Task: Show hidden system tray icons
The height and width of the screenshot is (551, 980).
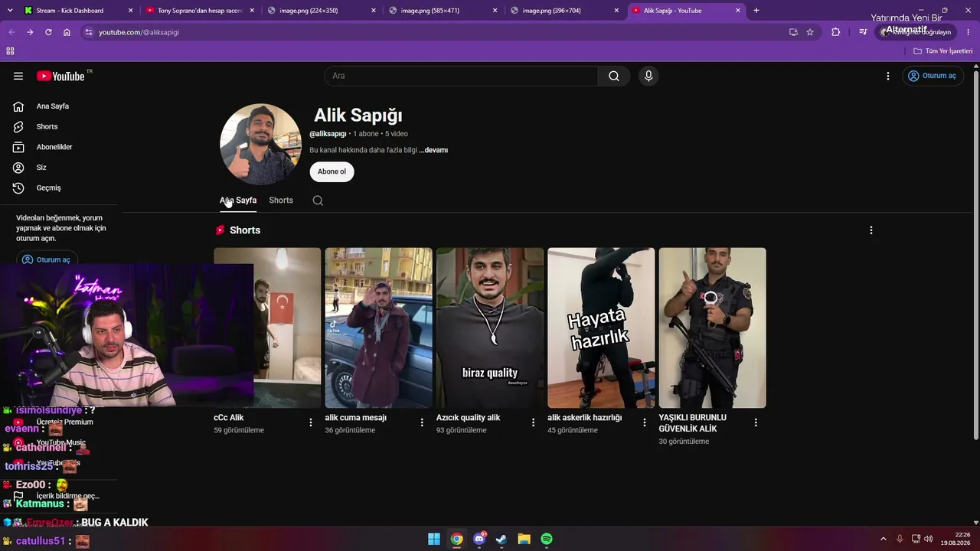Action: [883, 539]
